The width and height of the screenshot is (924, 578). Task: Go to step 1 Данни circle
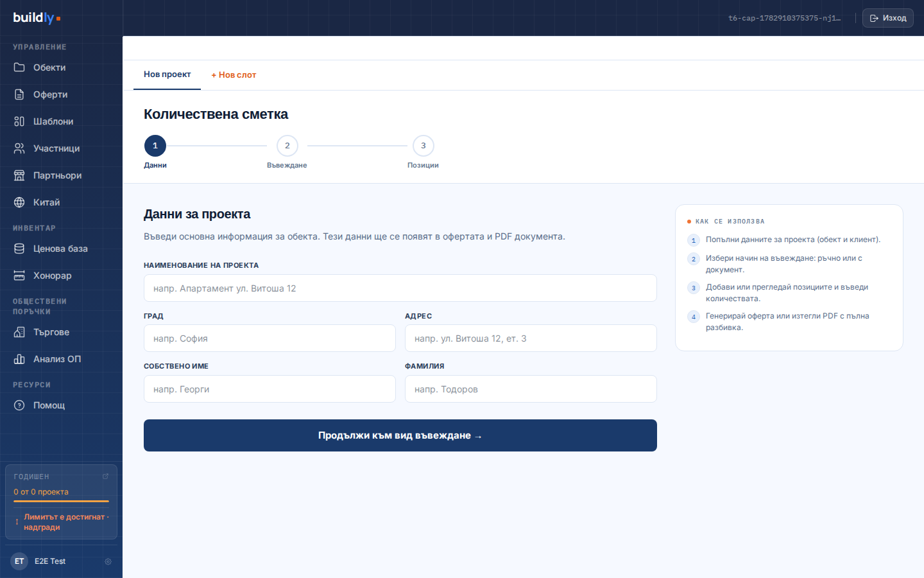click(x=155, y=146)
